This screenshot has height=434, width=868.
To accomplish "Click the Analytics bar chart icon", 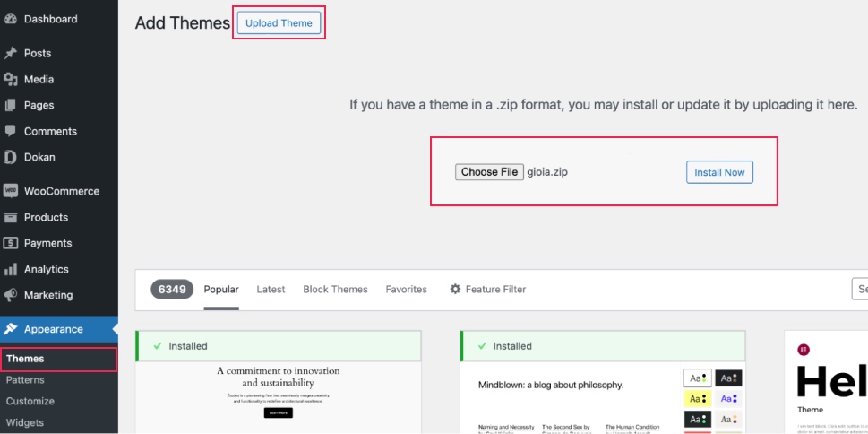I will pyautogui.click(x=10, y=269).
